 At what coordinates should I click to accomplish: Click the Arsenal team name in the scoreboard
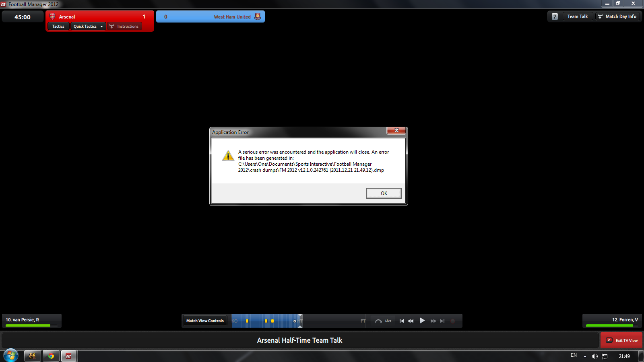67,17
